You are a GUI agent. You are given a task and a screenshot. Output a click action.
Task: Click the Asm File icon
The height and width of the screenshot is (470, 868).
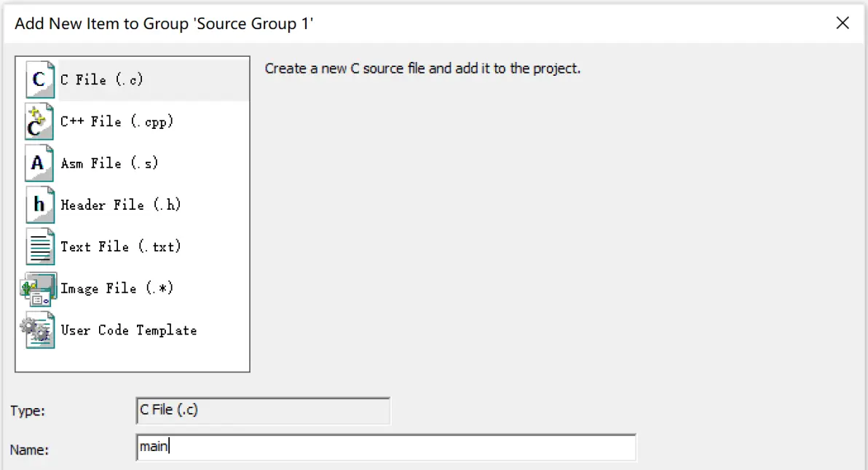coord(39,163)
